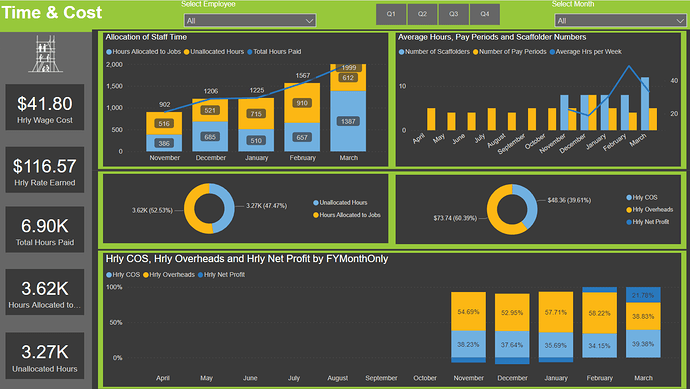Viewport: 690px width, 389px height.
Task: Select January 35.69% COS segment
Action: pyautogui.click(x=556, y=345)
